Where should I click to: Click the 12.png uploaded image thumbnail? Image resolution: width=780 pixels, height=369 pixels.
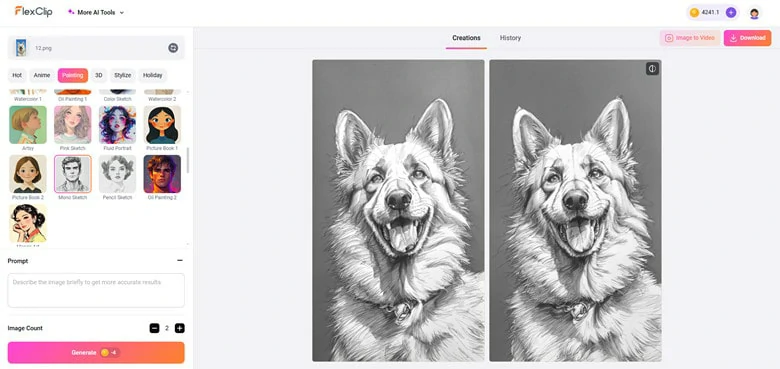pos(21,48)
